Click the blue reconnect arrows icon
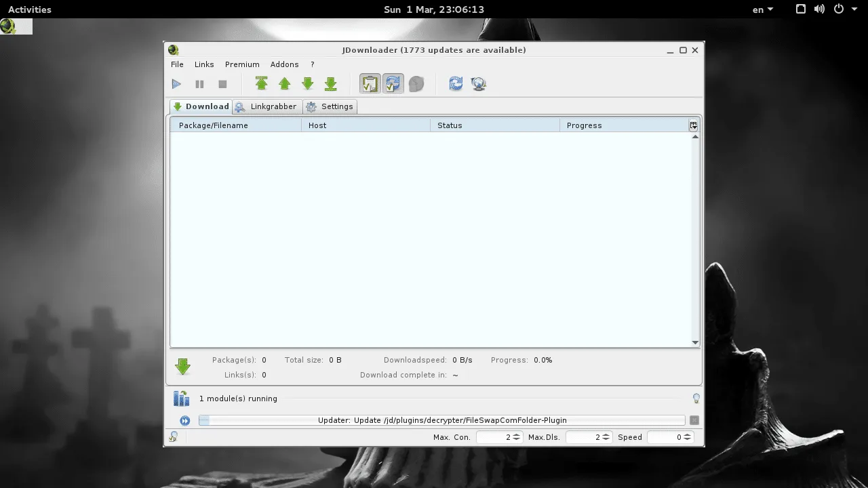 pyautogui.click(x=456, y=83)
